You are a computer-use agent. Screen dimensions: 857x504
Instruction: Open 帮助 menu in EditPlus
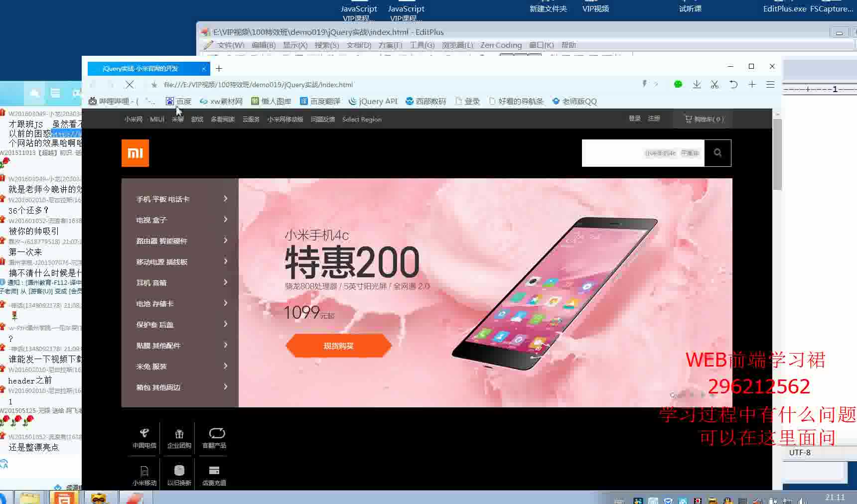pos(569,45)
